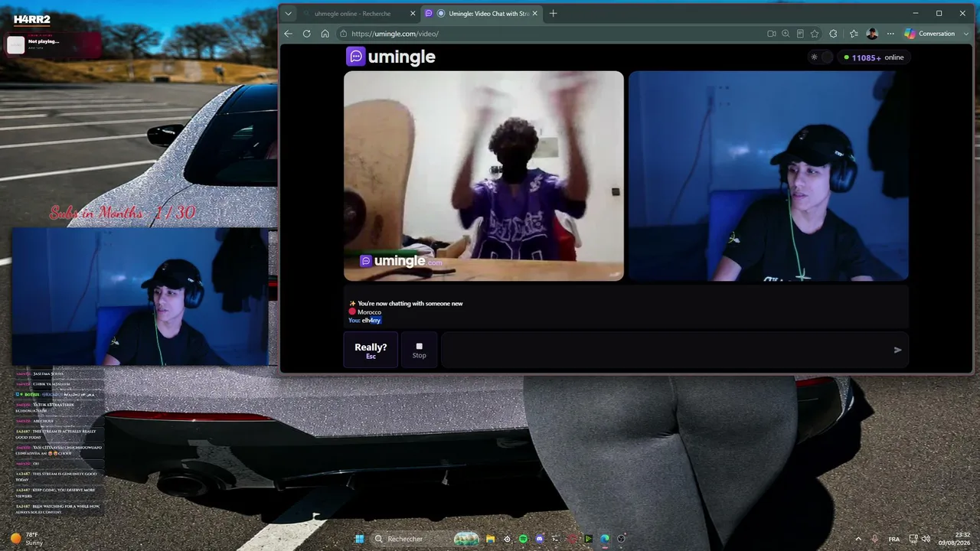Click the microphone tray icon
The image size is (980, 551).
click(x=874, y=539)
